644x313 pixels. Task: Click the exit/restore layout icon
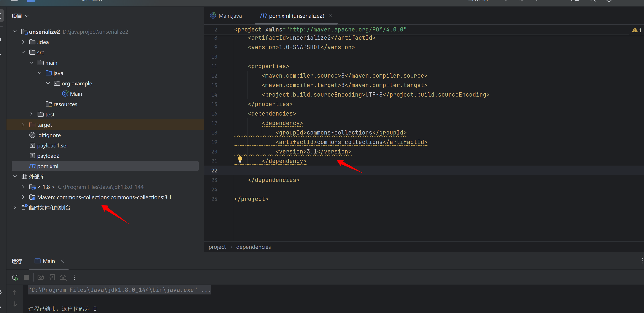click(x=52, y=277)
